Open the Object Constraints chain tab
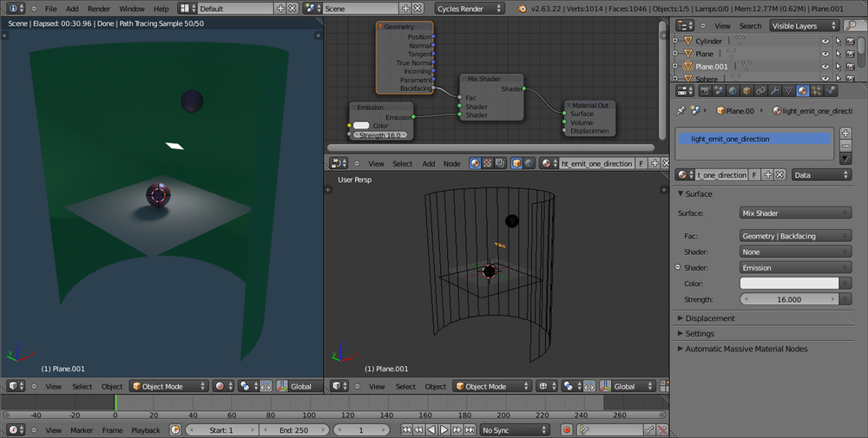Screen dimensions: 868x438 tap(760, 90)
